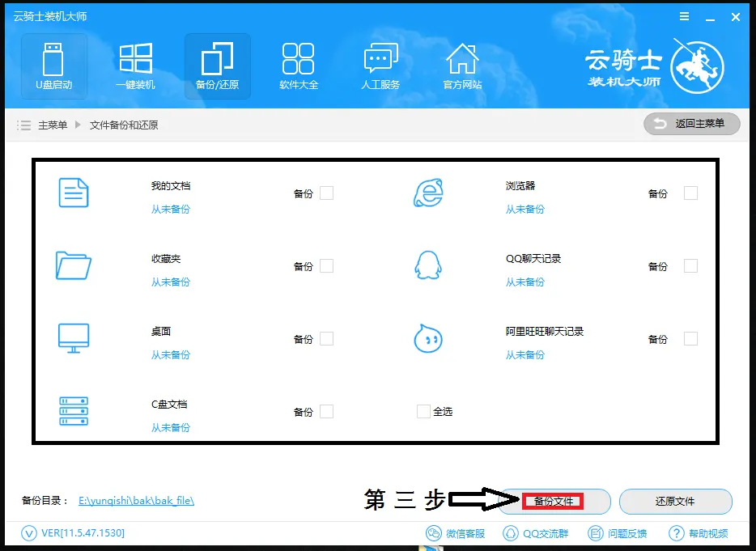
Task: Open 问题反馈 feedback form
Action: [617, 533]
